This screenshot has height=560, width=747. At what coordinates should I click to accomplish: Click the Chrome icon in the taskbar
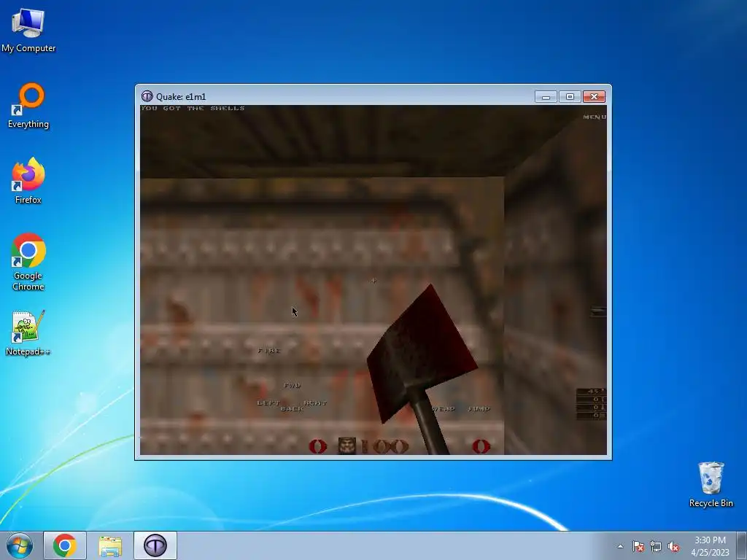click(65, 545)
